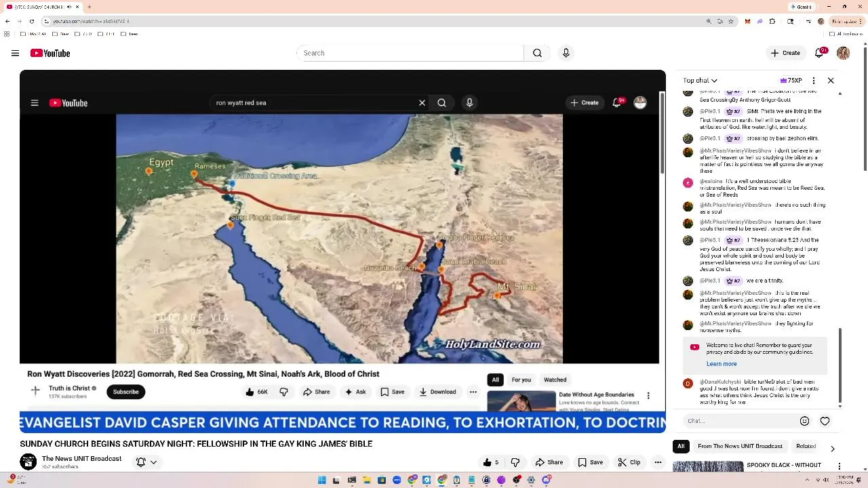Viewport: 868px width, 488px height.
Task: Open the Truth is Christ channel name
Action: coord(69,388)
